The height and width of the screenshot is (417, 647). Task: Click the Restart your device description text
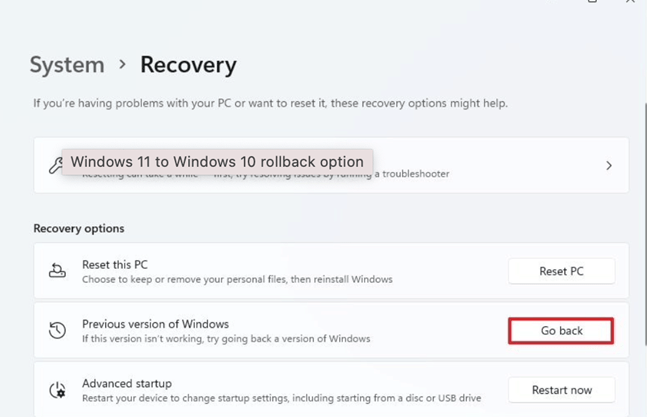[281, 398]
